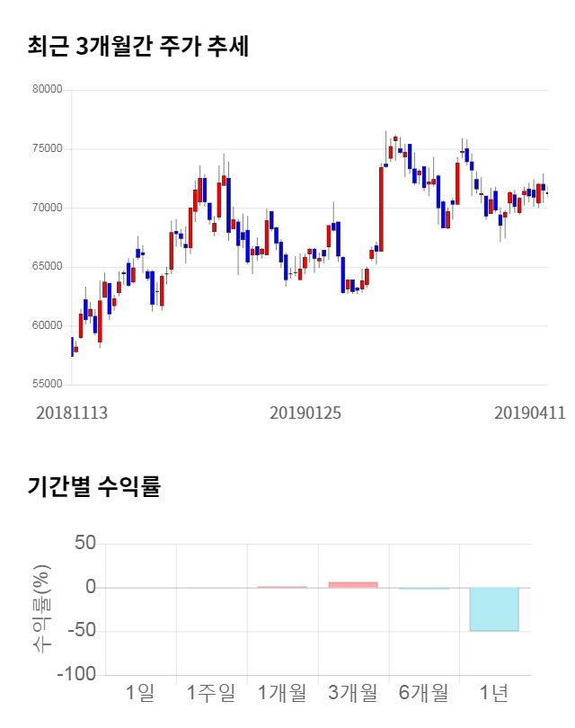Viewport: 575px width, 728px height.
Task: Click the 70000 price axis label
Action: click(47, 208)
